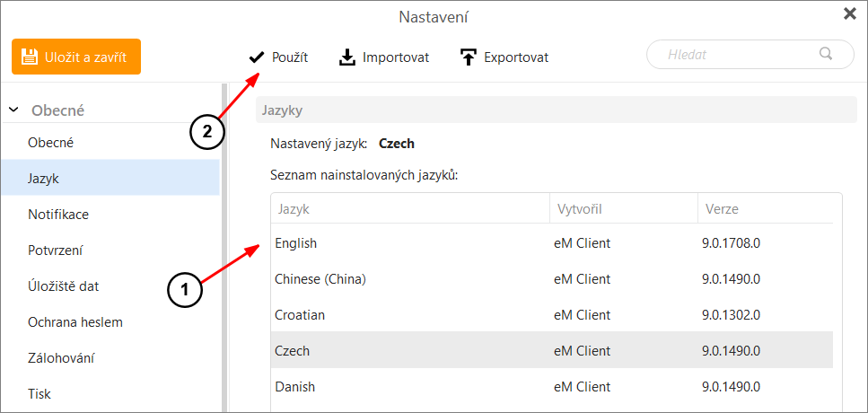Screen dimensions: 868x413
Task: Collapse the Obecné section chevron
Action: 13,110
